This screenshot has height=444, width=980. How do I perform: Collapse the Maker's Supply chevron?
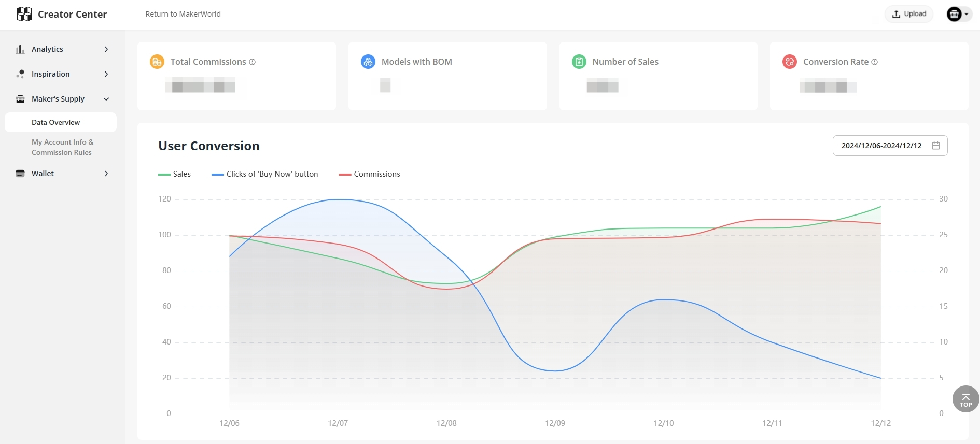(106, 99)
